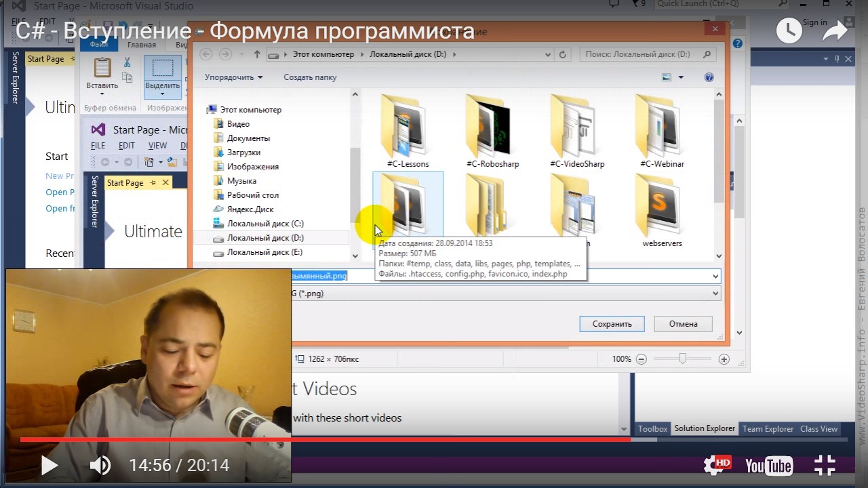Play the YouTube video
This screenshot has height=488, width=868.
tap(50, 465)
